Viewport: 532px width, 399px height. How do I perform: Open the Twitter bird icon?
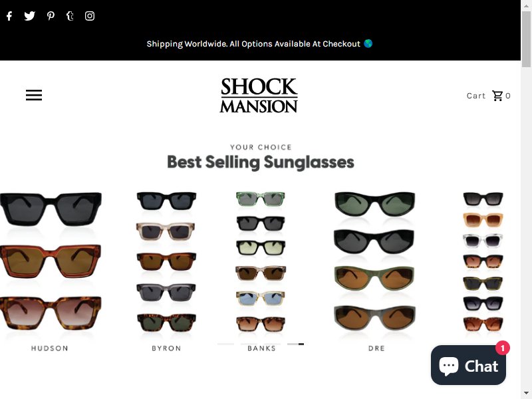tap(30, 16)
